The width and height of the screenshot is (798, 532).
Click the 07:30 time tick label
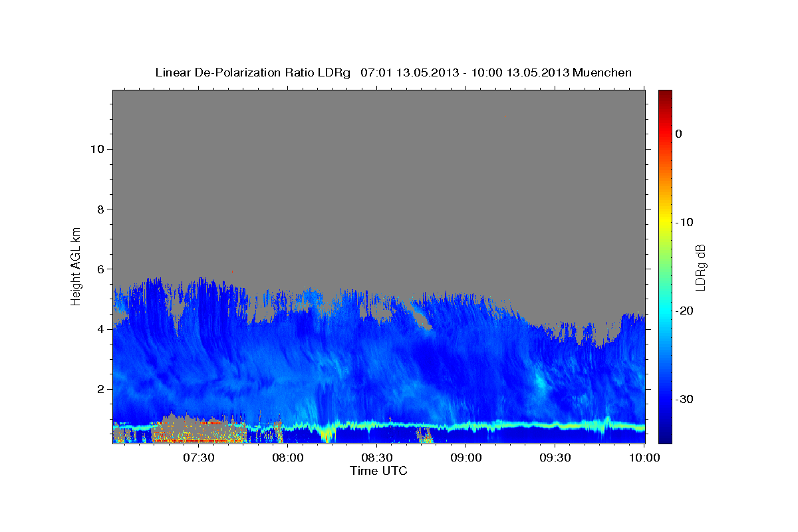tap(198, 458)
